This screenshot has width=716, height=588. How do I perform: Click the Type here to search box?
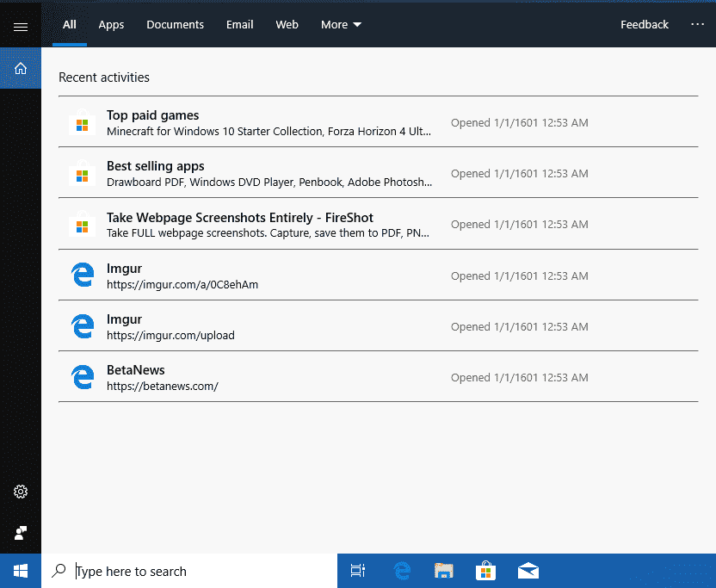point(189,571)
